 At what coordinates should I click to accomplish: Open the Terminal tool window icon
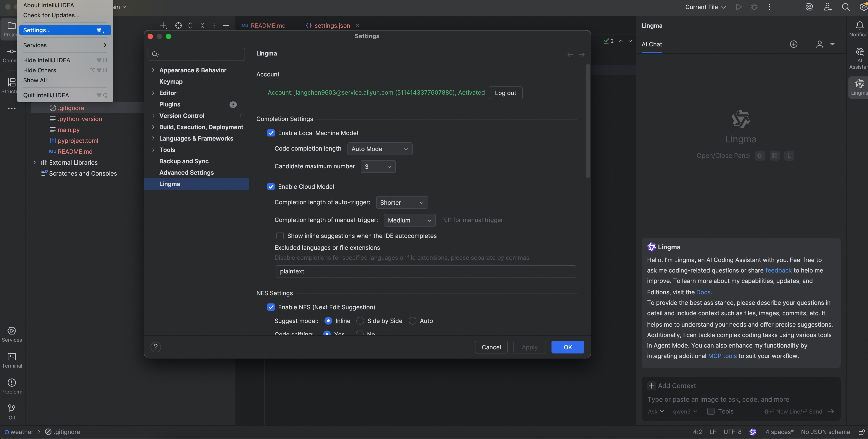(12, 361)
